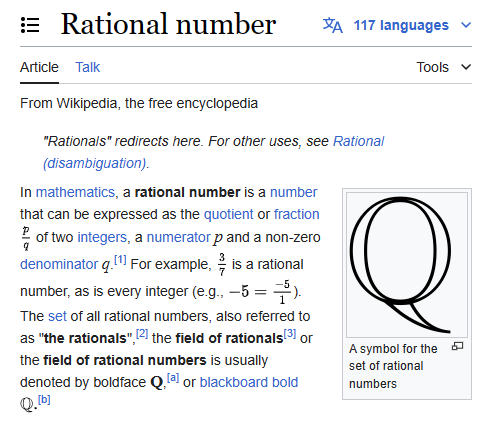Click the language translation icon
The height and width of the screenshot is (422, 484).
tap(333, 25)
